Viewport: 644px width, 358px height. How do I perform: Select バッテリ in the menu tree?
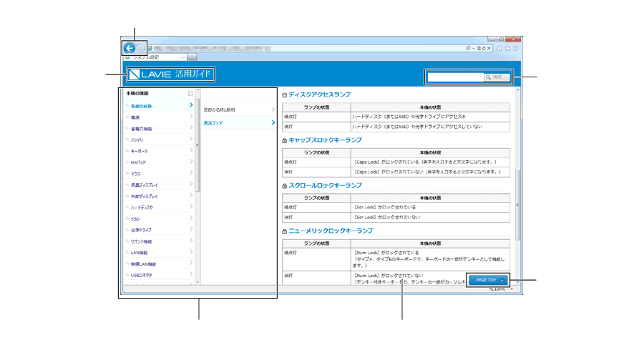pos(137,140)
